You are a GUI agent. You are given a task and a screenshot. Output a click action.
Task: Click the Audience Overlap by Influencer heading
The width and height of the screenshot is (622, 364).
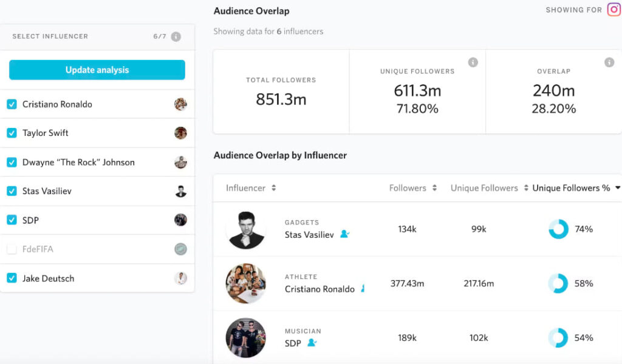click(280, 155)
